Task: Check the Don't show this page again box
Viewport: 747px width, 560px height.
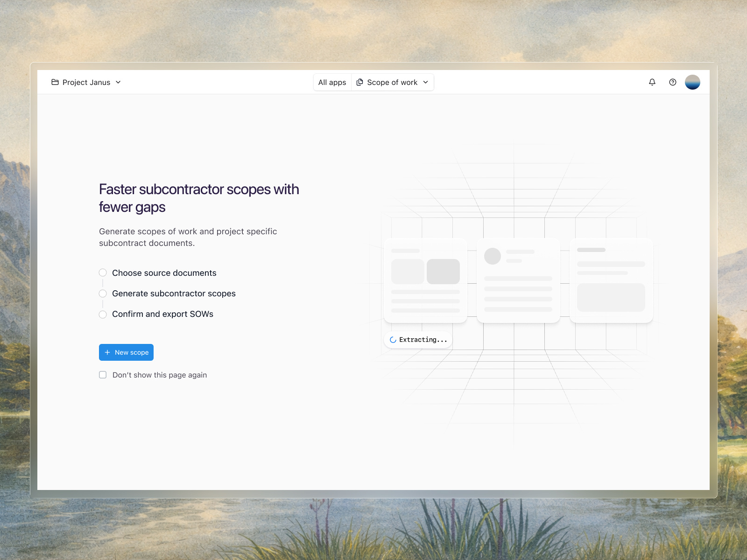Action: pos(102,375)
